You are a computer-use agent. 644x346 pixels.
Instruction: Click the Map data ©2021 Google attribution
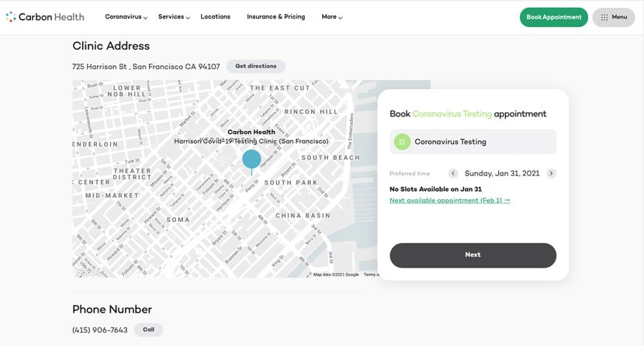pos(335,274)
